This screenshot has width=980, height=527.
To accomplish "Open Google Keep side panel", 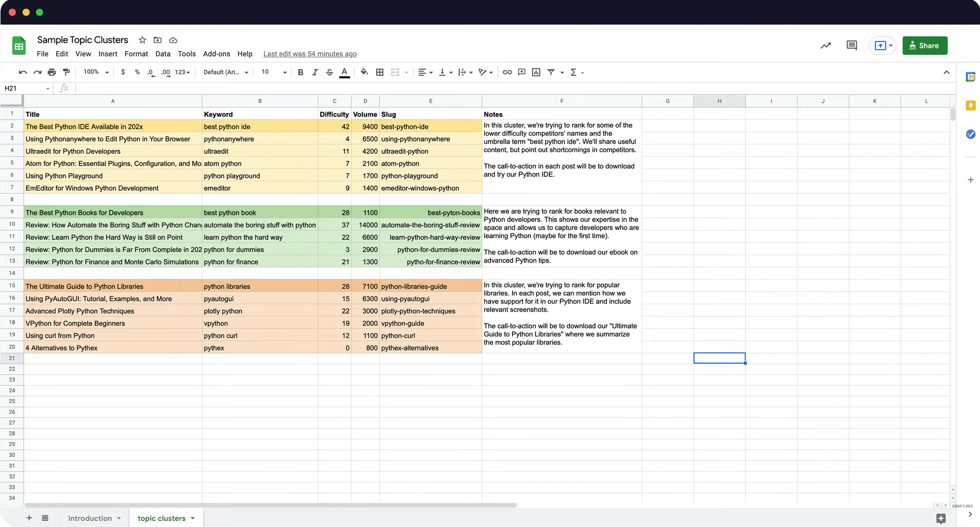I will pos(971,106).
